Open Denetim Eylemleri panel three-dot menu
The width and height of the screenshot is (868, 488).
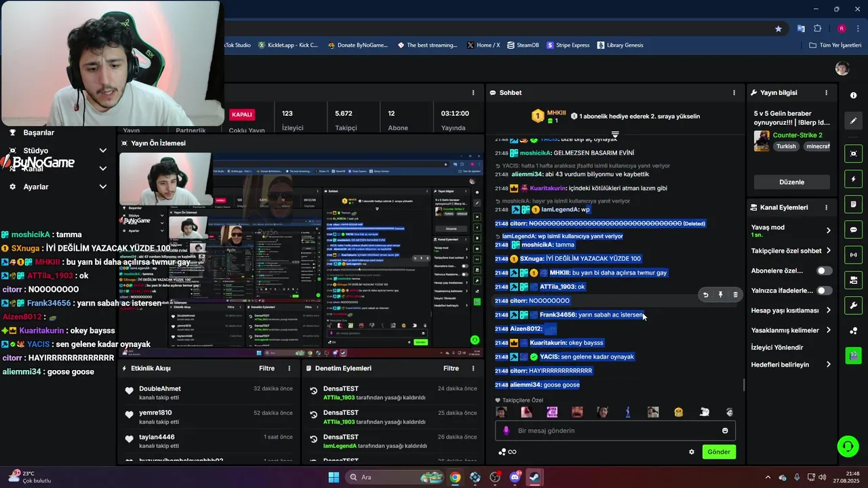(x=473, y=369)
